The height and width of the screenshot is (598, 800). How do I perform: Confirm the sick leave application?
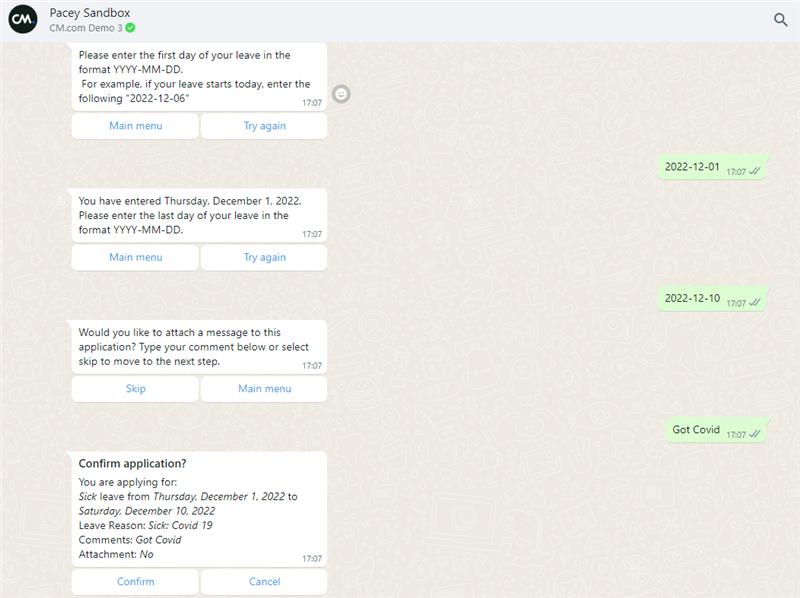tap(135, 582)
